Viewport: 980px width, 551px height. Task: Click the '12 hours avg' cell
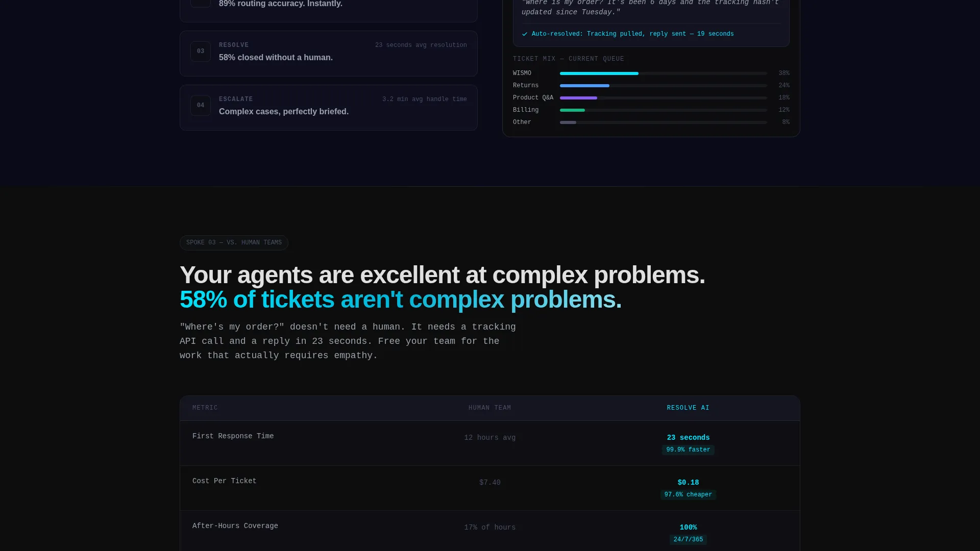tap(490, 438)
